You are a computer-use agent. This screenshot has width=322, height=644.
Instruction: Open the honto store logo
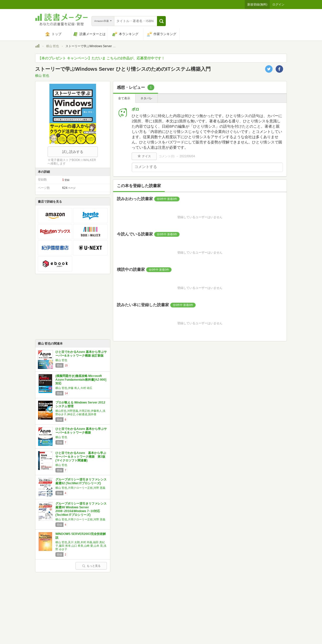pyautogui.click(x=90, y=216)
